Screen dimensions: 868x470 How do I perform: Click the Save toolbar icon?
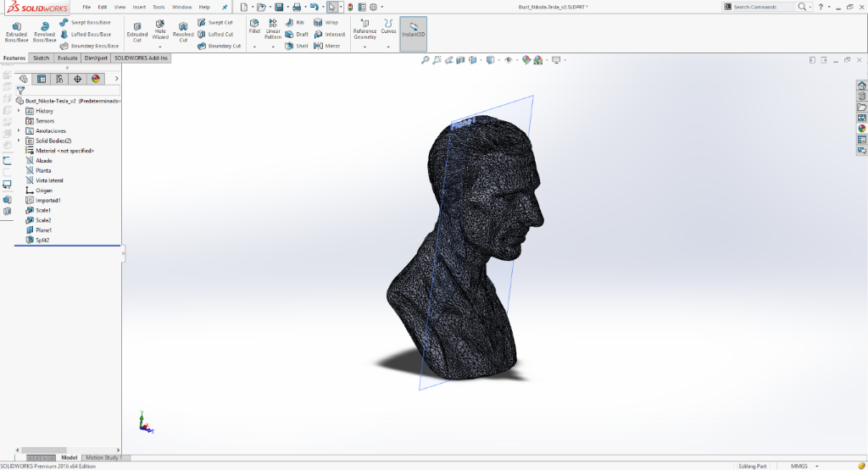click(279, 7)
